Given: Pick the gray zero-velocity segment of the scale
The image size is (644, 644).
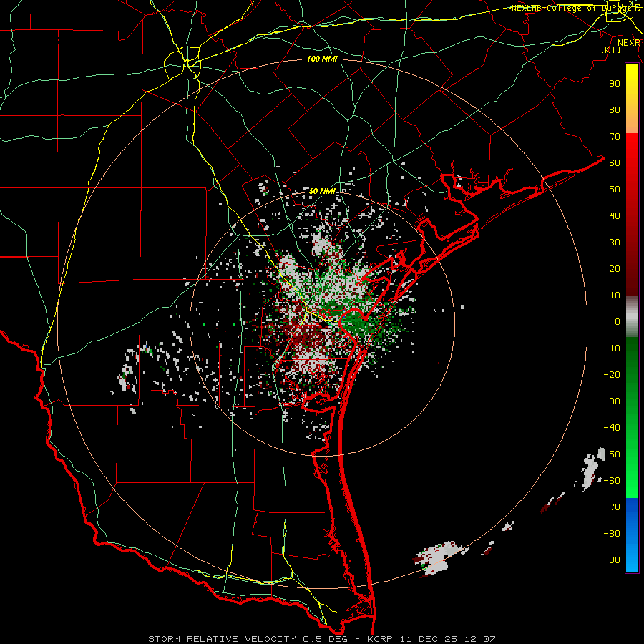Looking at the screenshot, I should (632, 317).
